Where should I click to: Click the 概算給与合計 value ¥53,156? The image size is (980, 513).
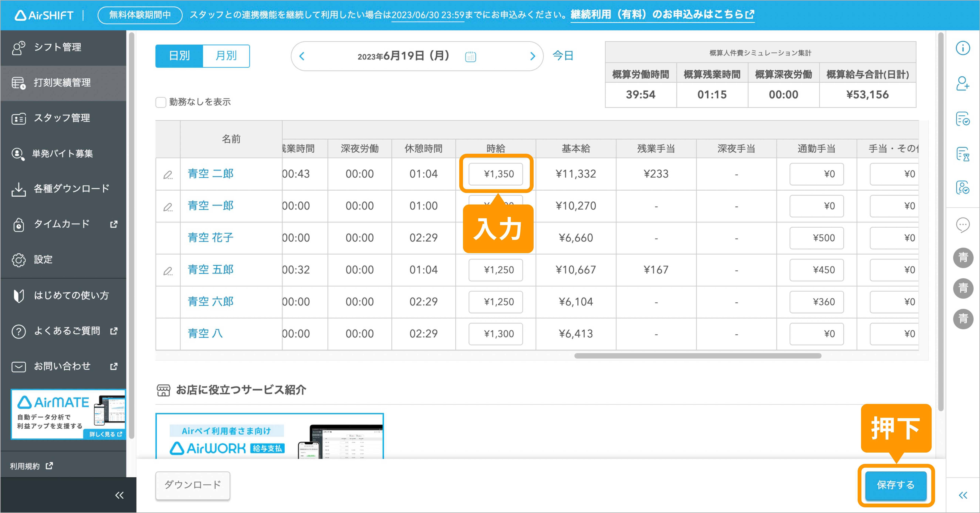pyautogui.click(x=867, y=95)
